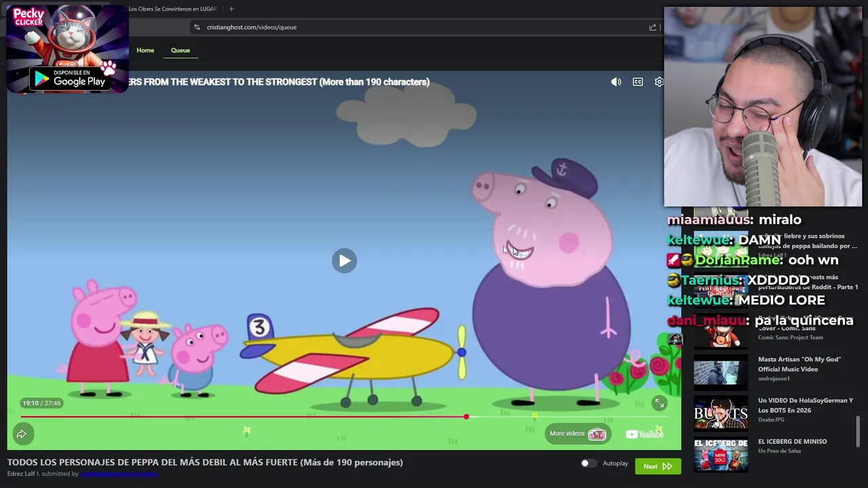Click the YouTube logo in the player

point(644,434)
